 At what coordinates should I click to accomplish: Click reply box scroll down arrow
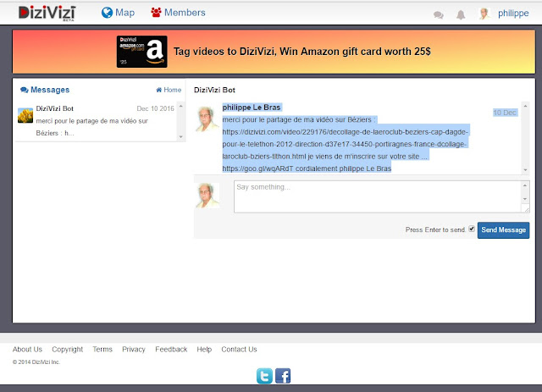point(525,199)
